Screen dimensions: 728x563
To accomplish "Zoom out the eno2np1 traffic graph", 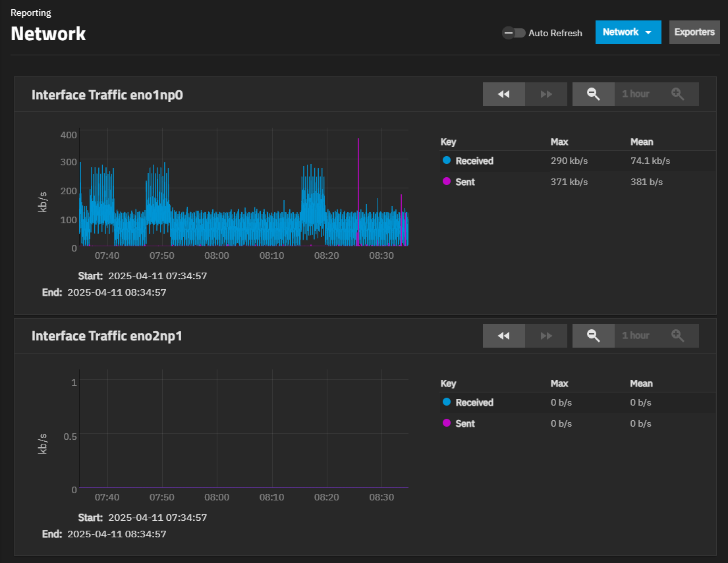I will coord(593,336).
